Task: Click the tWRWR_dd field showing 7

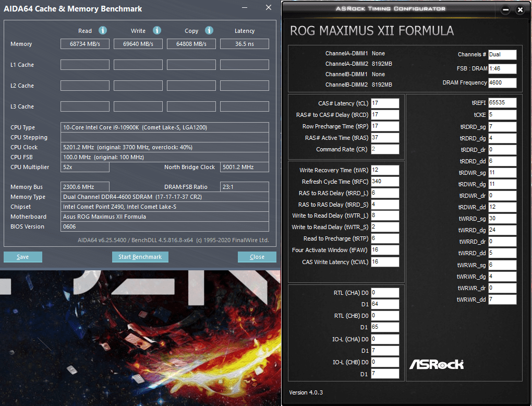Action: pyautogui.click(x=502, y=300)
